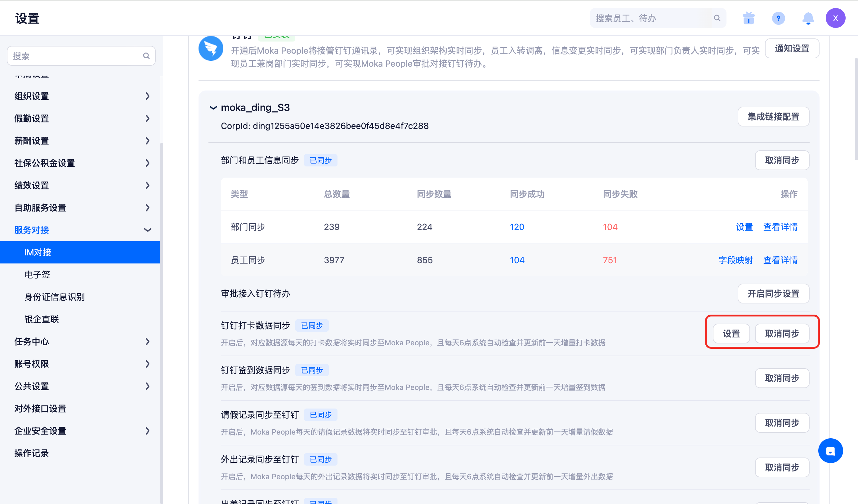Click the DingTalk logo icon
The image size is (858, 504).
coord(211,48)
